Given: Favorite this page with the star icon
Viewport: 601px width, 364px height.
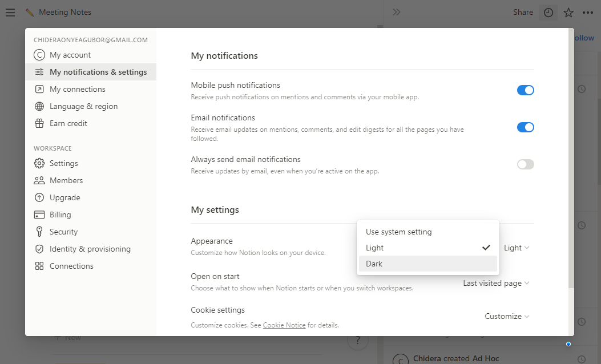Looking at the screenshot, I should tap(568, 13).
